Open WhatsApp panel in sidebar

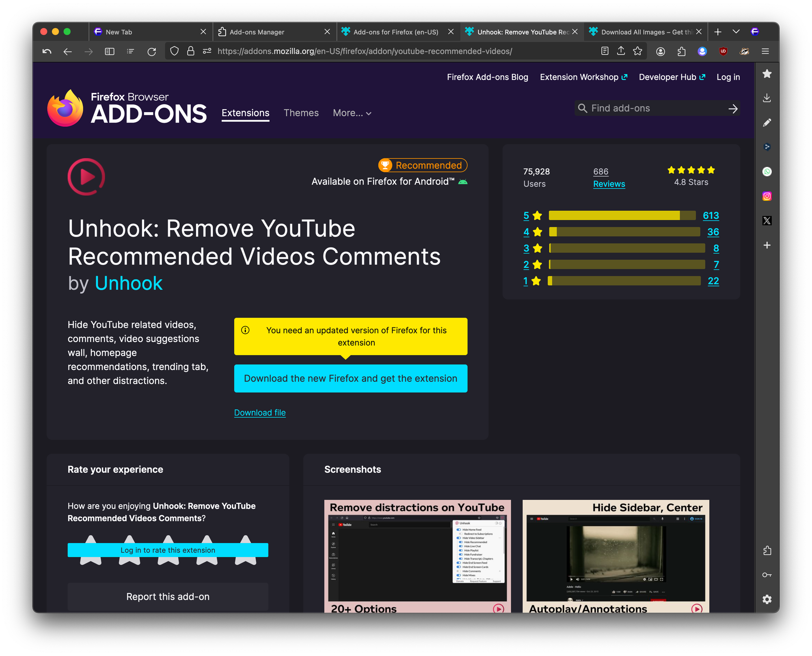click(767, 172)
